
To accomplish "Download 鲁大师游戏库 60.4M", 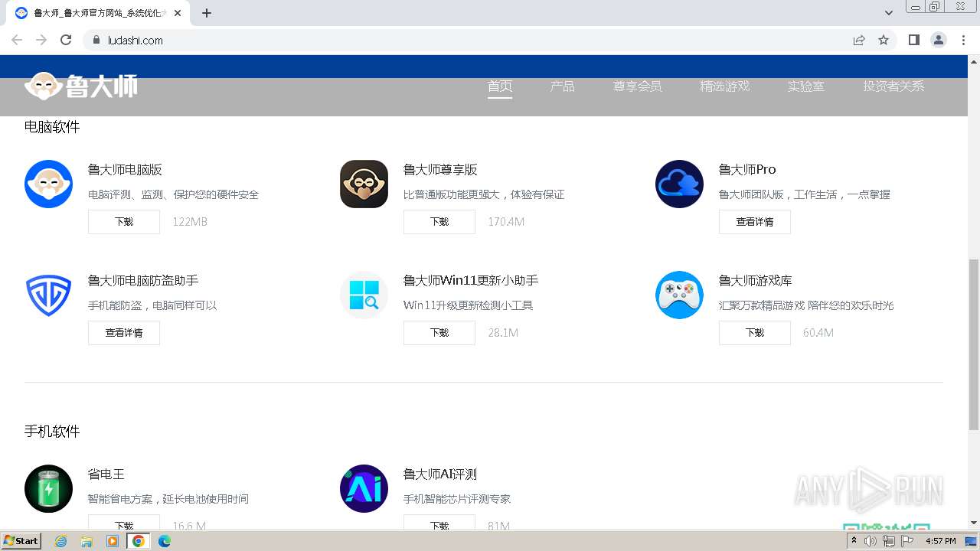I will click(x=755, y=333).
